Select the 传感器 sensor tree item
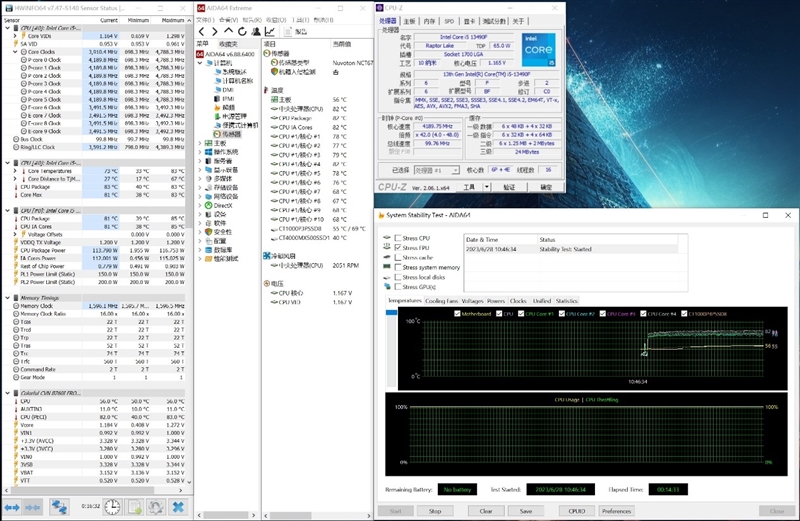 pos(231,134)
